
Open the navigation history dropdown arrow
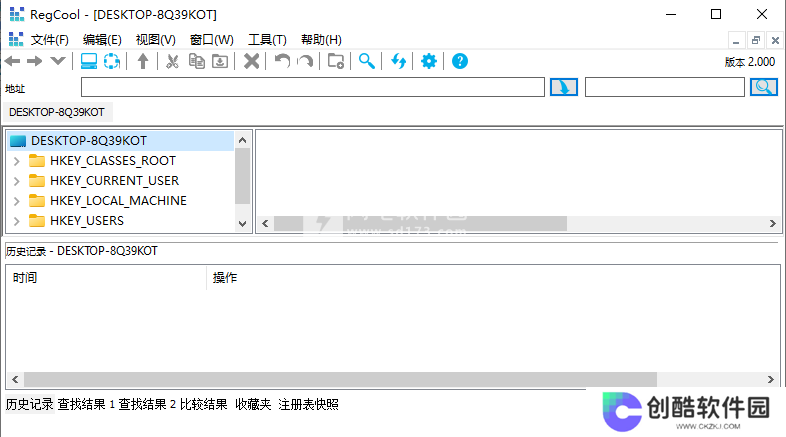[58, 61]
